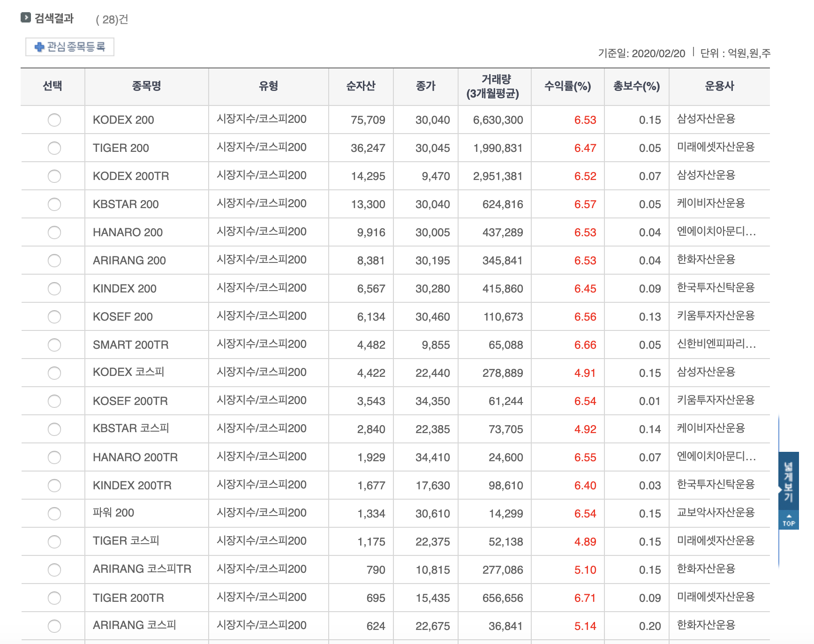Open the HANARO 200TR item name

coord(135,457)
